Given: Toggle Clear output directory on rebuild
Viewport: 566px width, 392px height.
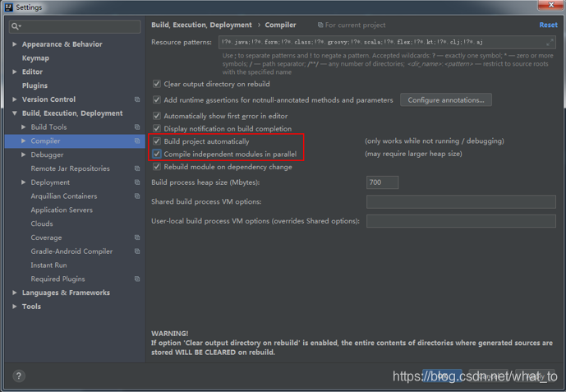Looking at the screenshot, I should coord(157,84).
